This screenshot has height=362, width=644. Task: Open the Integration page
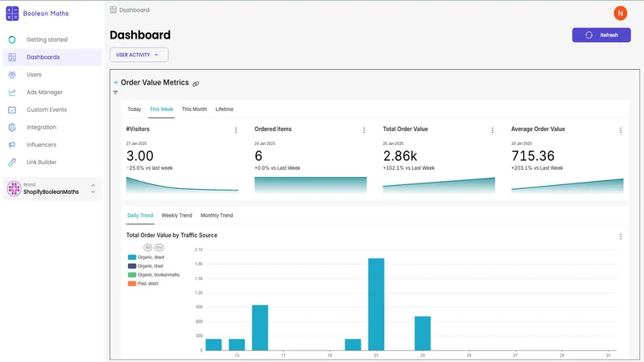click(42, 127)
